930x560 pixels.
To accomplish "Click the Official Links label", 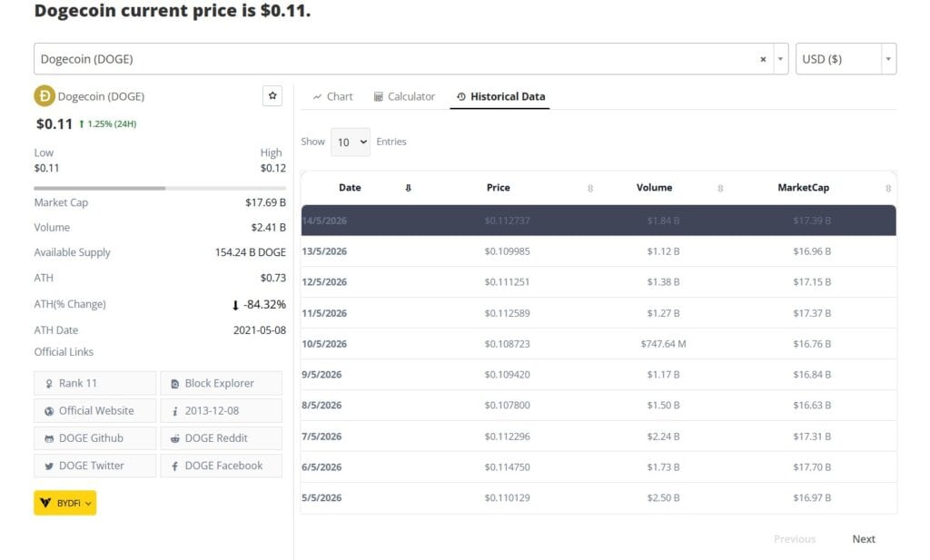I will coord(64,352).
